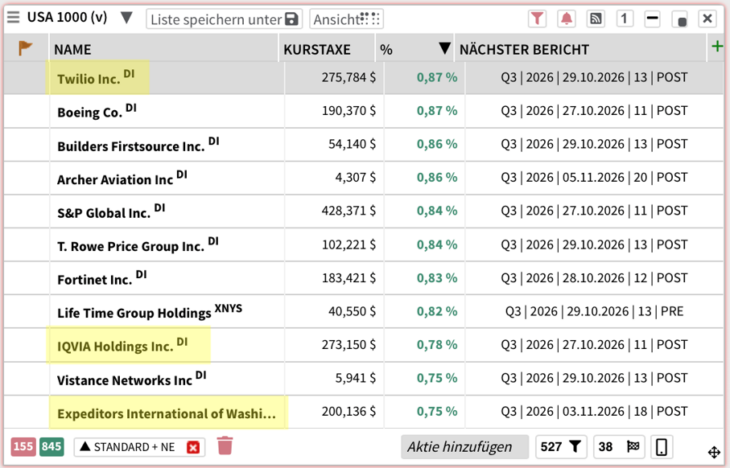Click the price 200,136 $
730x468 pixels.
point(349,411)
